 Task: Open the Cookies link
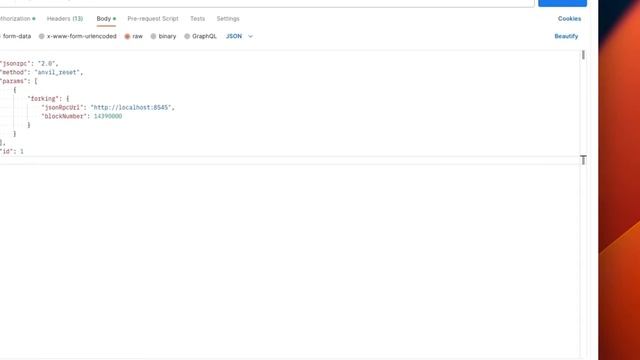click(569, 19)
